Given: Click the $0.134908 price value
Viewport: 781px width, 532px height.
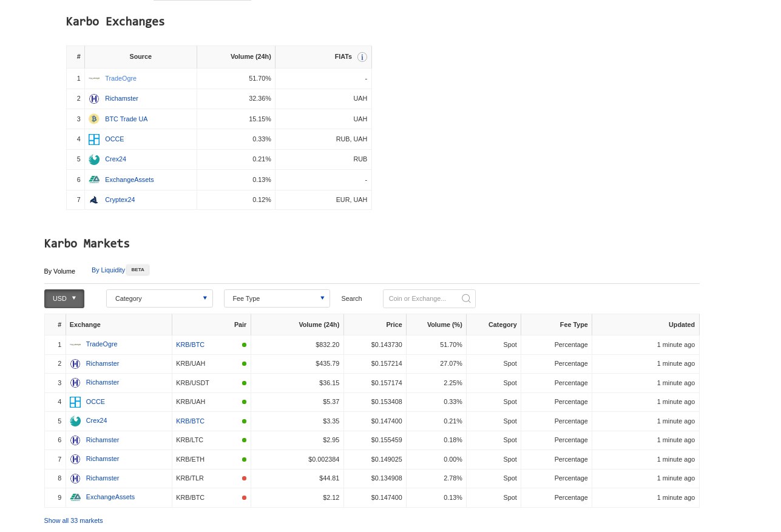Looking at the screenshot, I should click(x=387, y=478).
